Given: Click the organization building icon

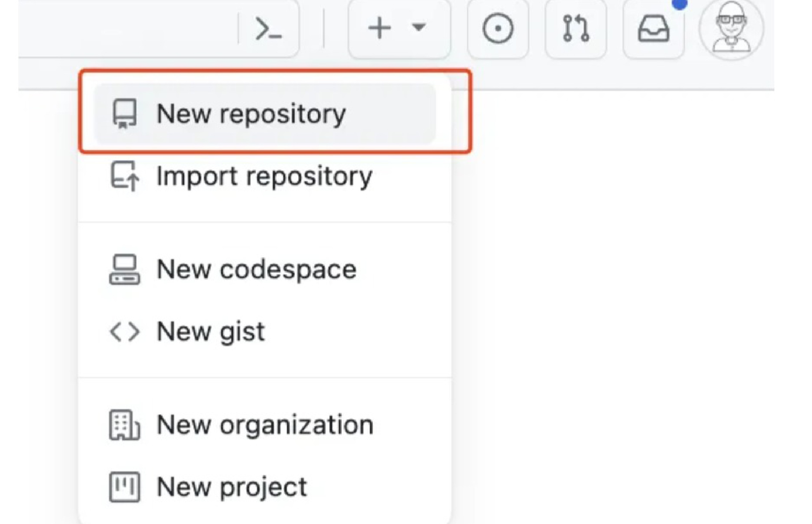Looking at the screenshot, I should click(x=124, y=425).
